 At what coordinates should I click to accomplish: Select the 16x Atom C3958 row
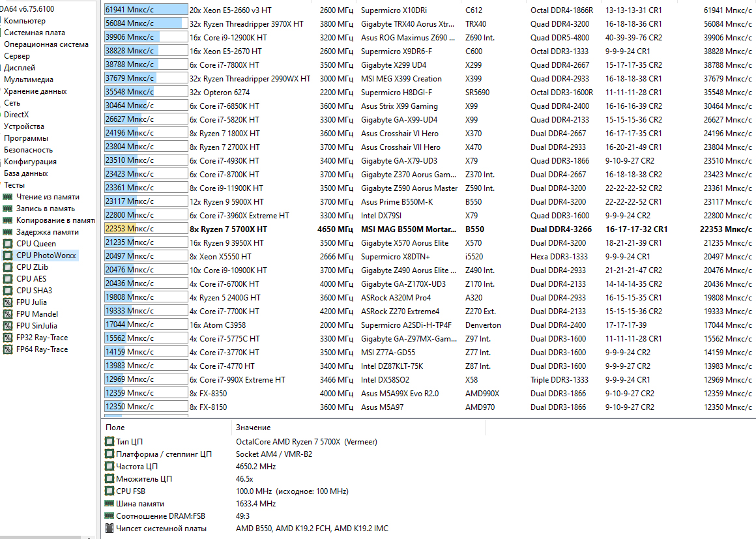[x=429, y=325]
